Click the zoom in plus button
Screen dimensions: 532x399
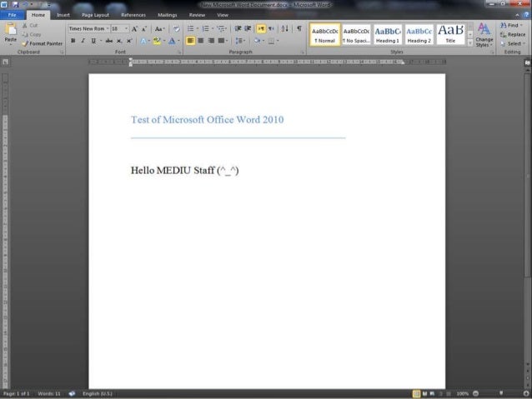point(526,393)
